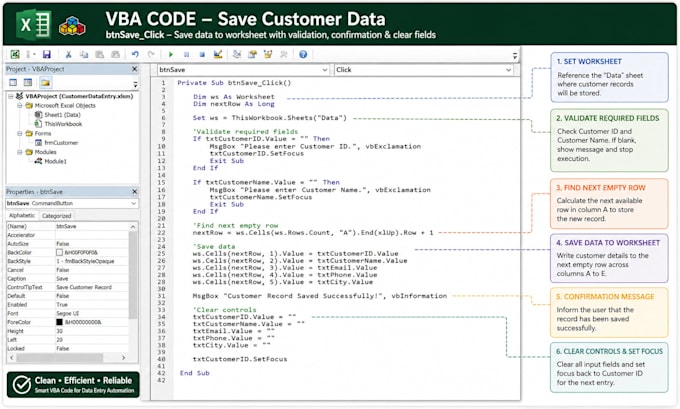The width and height of the screenshot is (680, 409).
Task: Click code line Set ws = ThisWorkbook.Sheets("Data")
Action: pyautogui.click(x=270, y=118)
